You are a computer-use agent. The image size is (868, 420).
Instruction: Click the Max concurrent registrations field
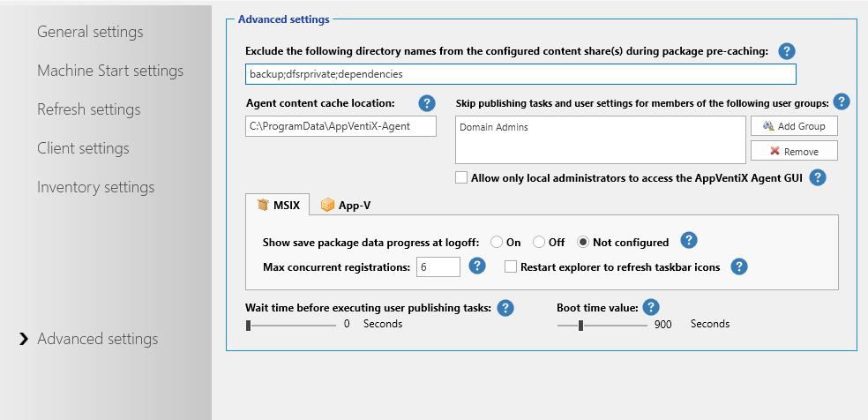438,267
